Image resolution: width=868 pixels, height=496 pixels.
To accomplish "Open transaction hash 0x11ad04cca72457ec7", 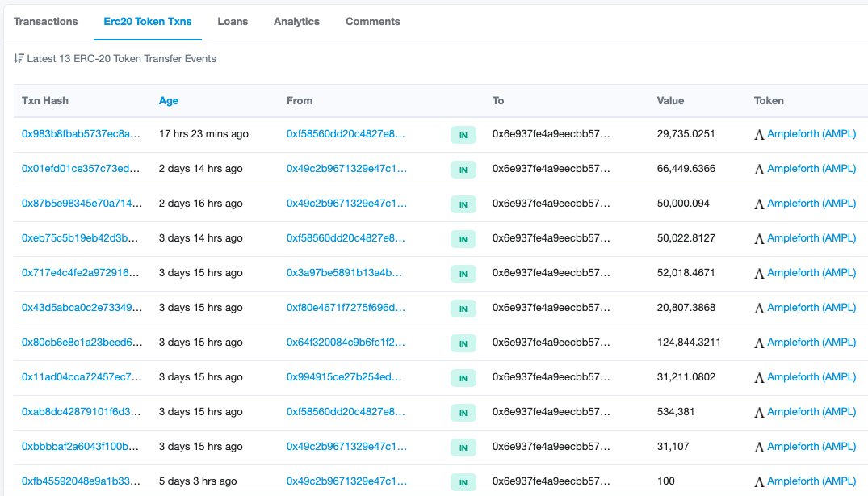I will click(82, 377).
